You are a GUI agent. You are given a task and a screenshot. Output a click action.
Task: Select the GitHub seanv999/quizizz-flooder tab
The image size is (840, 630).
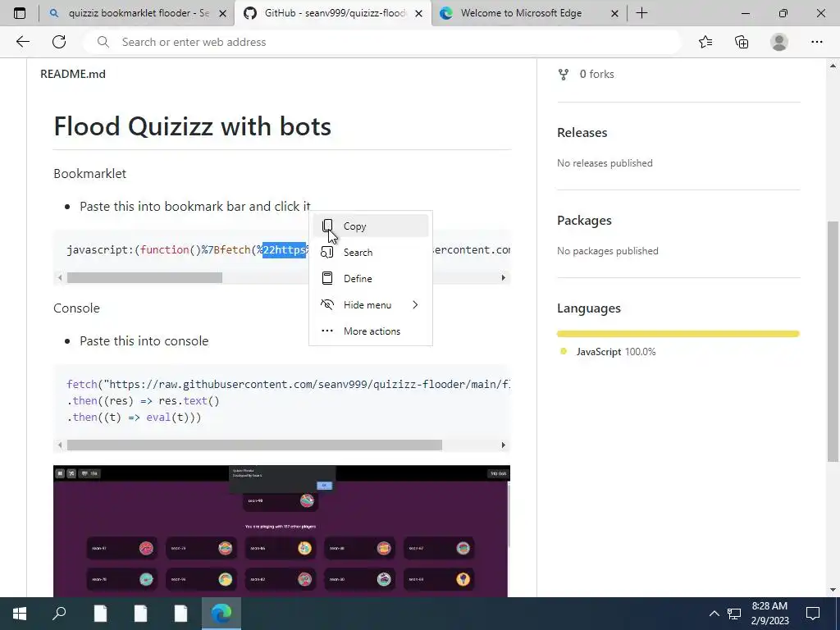coord(333,13)
